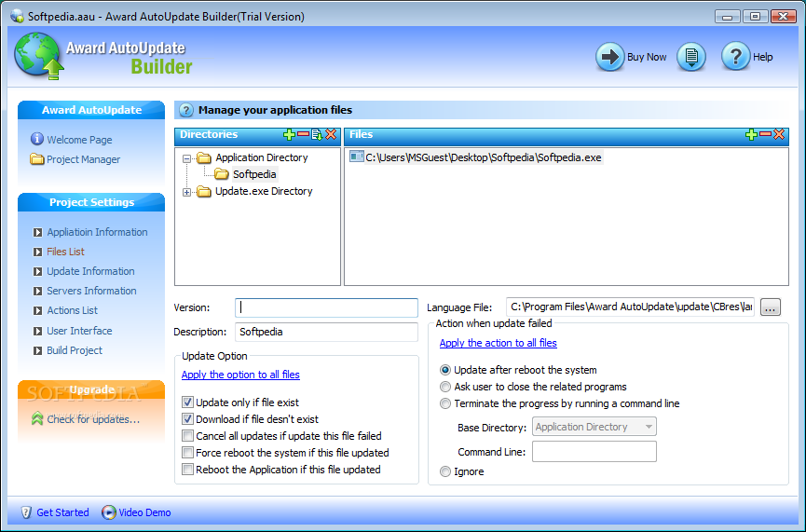Click the Check for updates green arrows icon

click(37, 419)
